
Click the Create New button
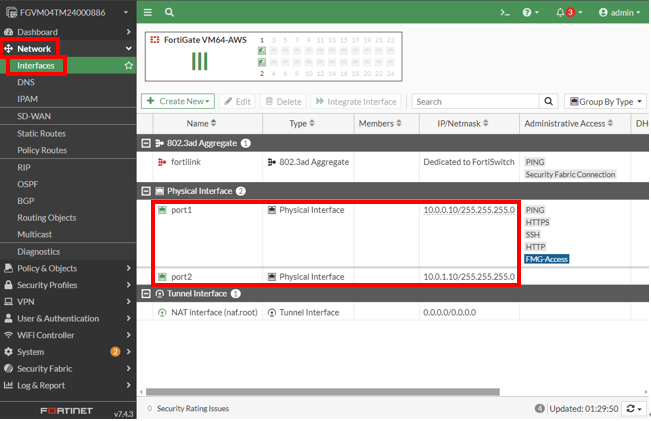[x=178, y=101]
